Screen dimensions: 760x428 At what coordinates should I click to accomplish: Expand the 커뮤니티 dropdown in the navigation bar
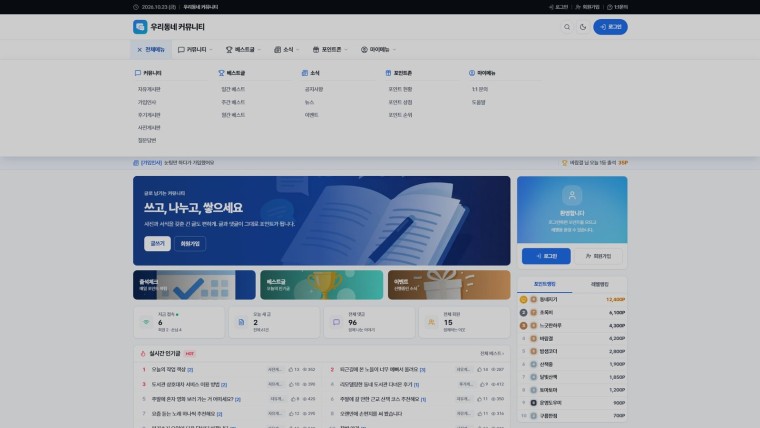pyautogui.click(x=195, y=49)
